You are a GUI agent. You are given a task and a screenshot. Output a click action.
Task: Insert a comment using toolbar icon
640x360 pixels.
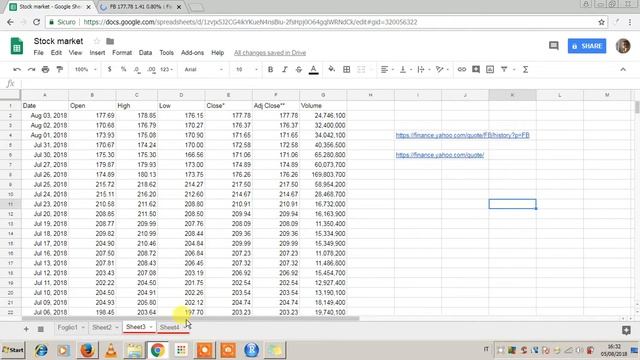pos(476,69)
